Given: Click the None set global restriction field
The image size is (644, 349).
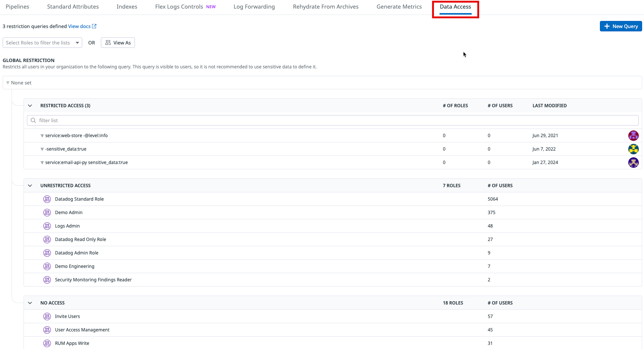Looking at the screenshot, I should [x=322, y=83].
